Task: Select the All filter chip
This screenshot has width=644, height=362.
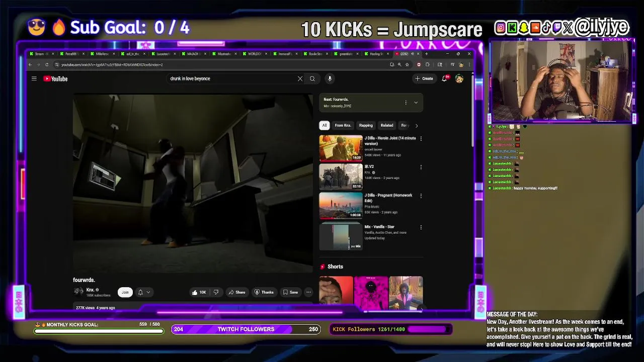Action: [325, 125]
